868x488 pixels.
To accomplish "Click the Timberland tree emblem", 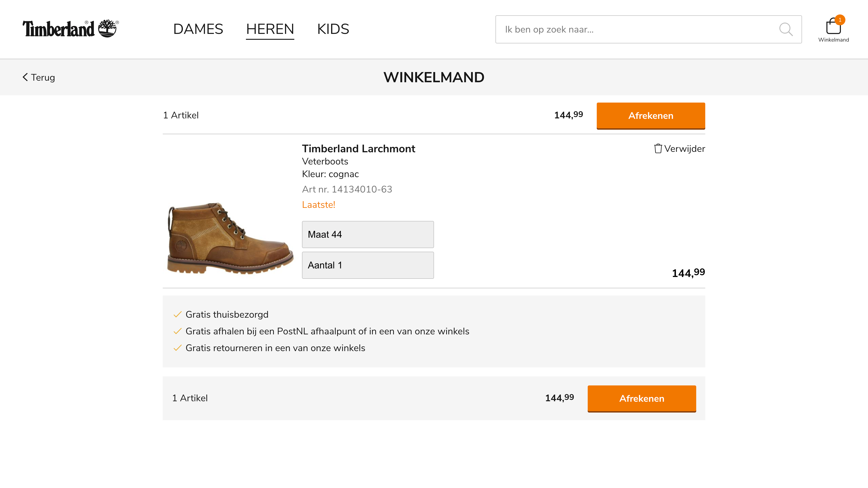I will click(108, 28).
